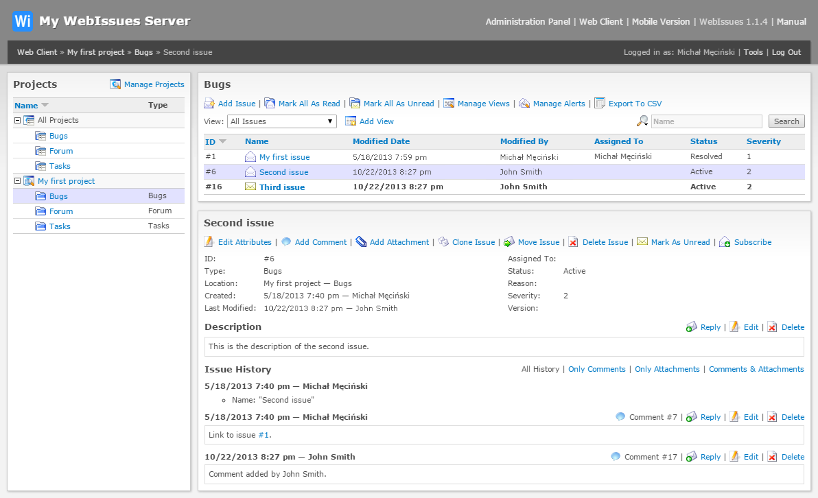This screenshot has width=818, height=498.
Task: Click the Subscribe icon
Action: pyautogui.click(x=725, y=242)
